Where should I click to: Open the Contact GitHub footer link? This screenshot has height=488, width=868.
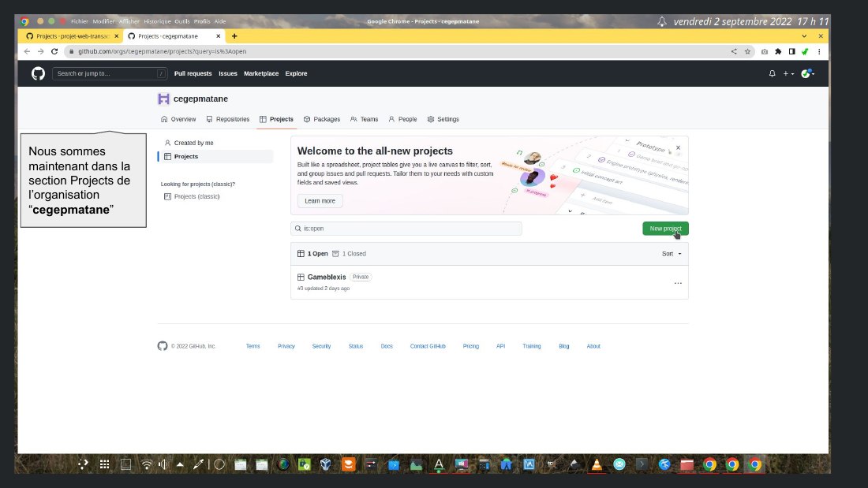pos(428,346)
